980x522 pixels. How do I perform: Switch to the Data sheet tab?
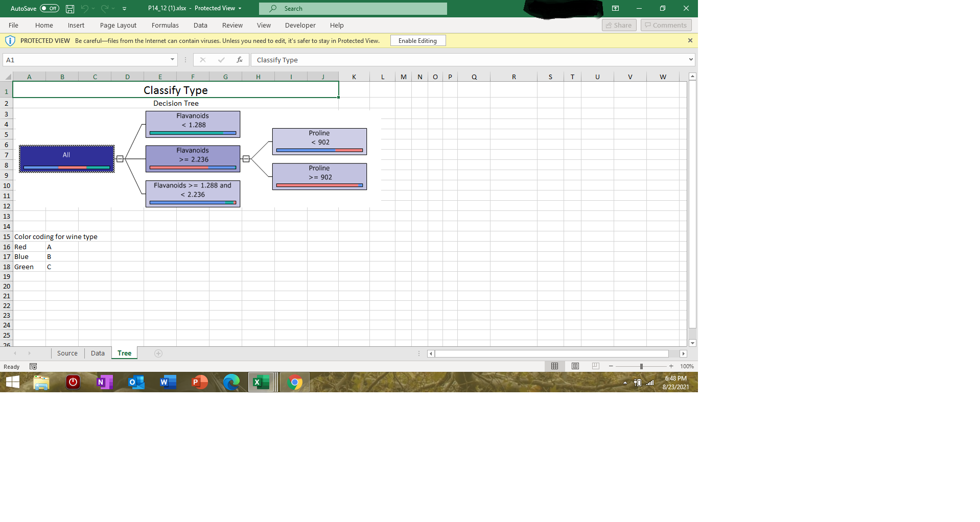[97, 353]
